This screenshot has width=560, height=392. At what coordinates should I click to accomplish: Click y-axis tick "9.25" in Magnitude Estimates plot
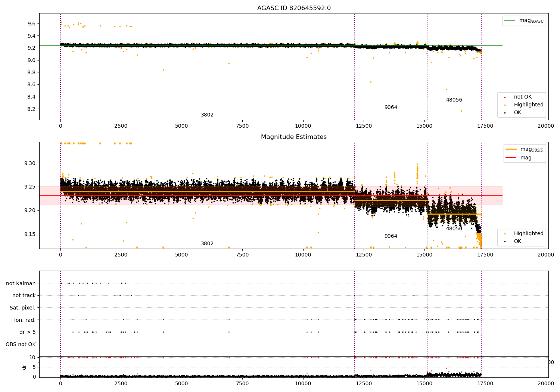pos(30,187)
